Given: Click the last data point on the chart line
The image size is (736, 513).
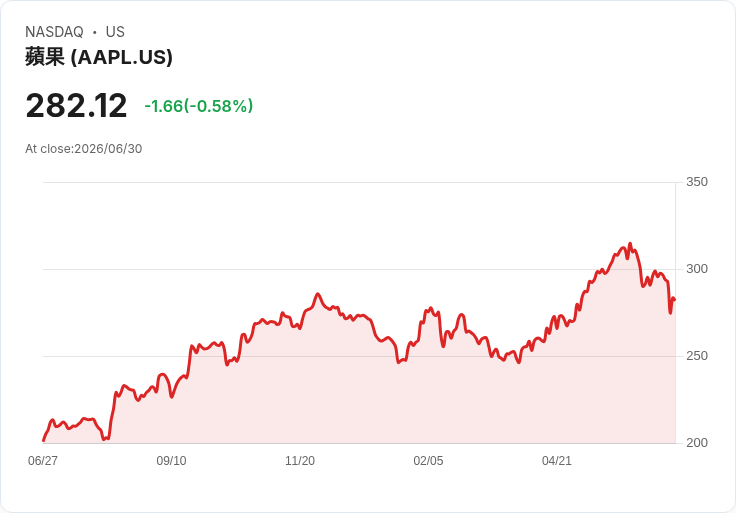Looking at the screenshot, I should (675, 299).
